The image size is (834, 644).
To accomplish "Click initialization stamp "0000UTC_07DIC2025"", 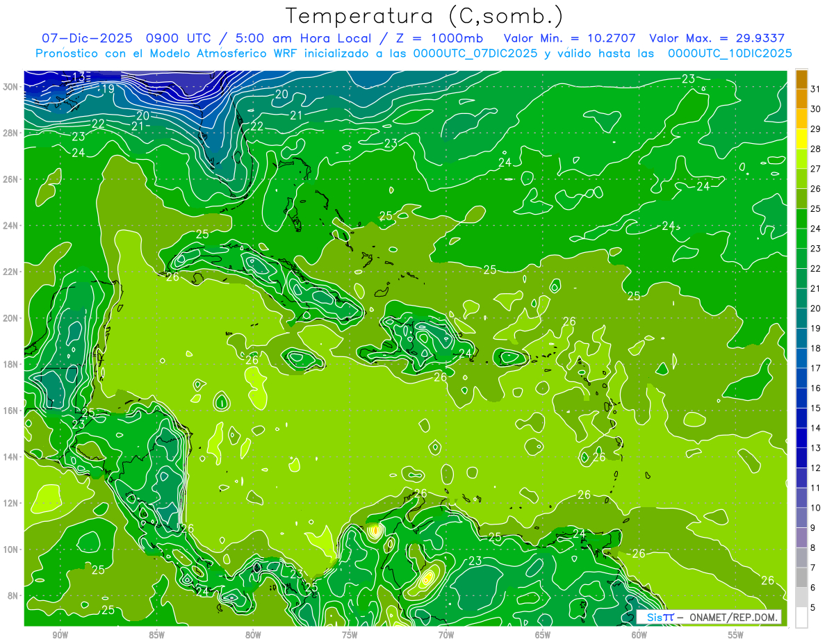I will (475, 53).
